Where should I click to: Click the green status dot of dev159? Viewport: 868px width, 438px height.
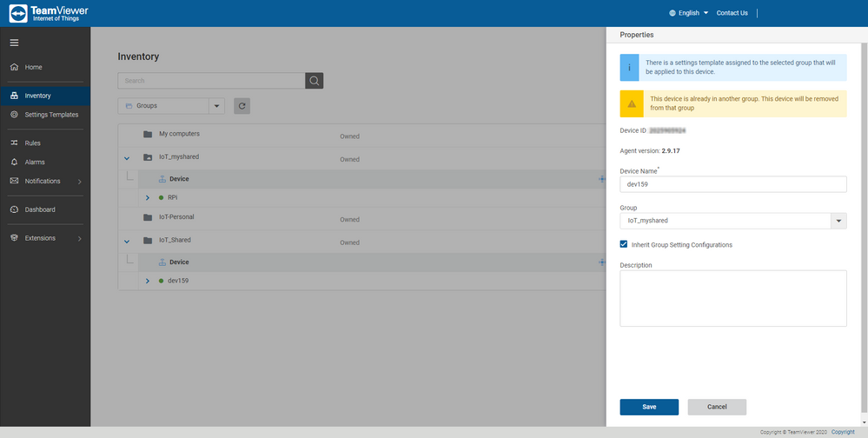161,282
